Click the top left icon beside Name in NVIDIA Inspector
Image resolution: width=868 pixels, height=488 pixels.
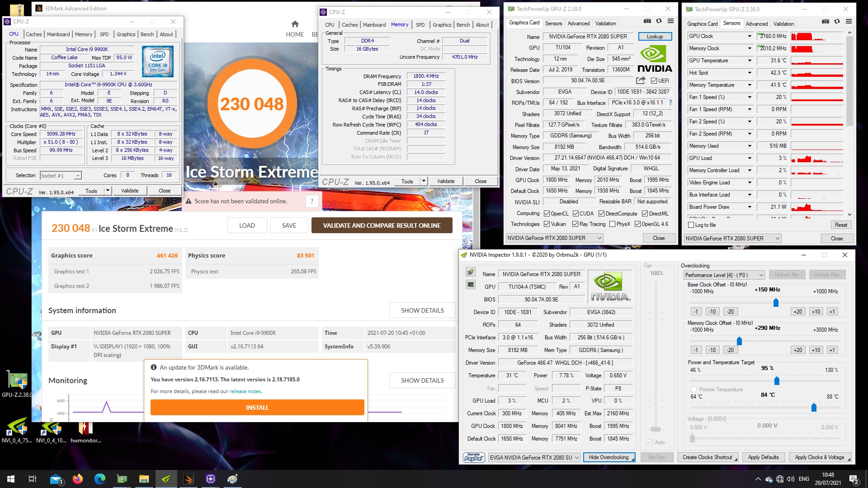(471, 272)
